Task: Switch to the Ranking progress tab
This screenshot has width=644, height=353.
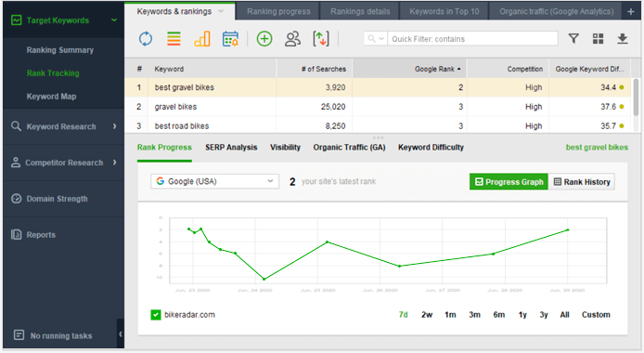Action: [x=278, y=11]
